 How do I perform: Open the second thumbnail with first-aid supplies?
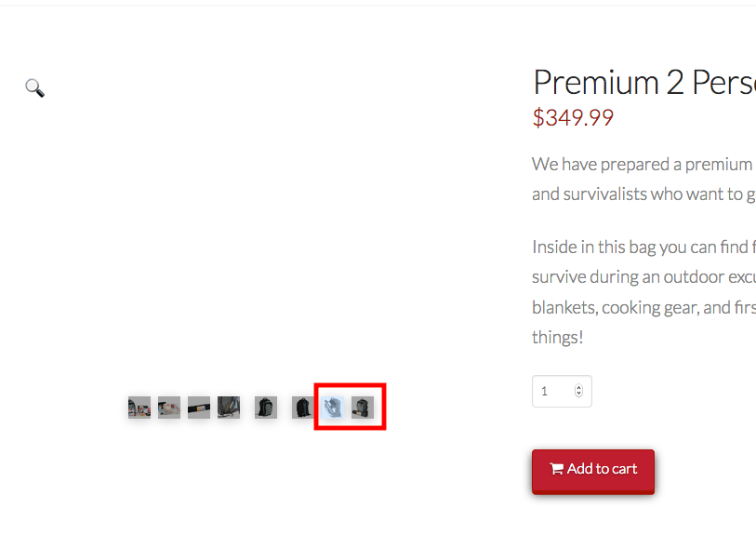[x=169, y=408]
